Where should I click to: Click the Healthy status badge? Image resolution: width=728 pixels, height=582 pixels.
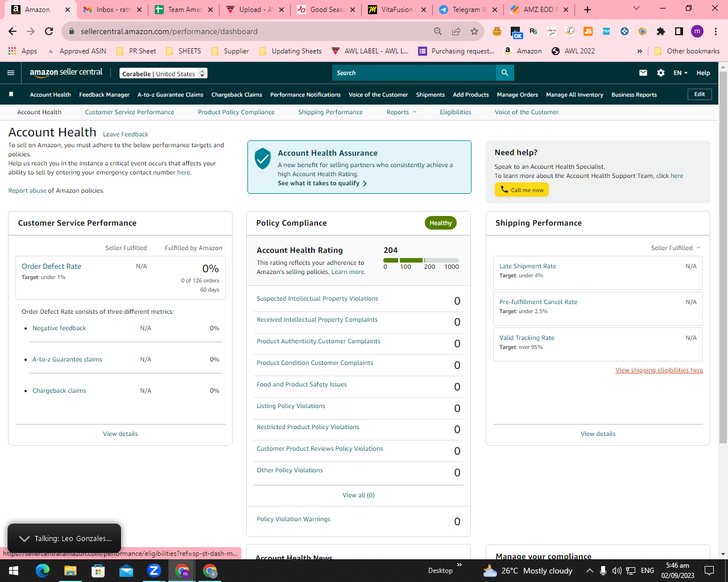coord(441,223)
